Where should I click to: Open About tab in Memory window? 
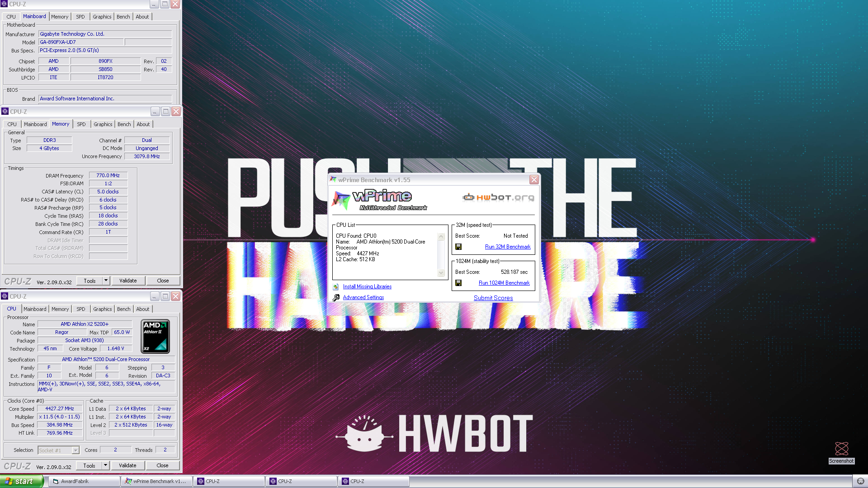tap(143, 124)
